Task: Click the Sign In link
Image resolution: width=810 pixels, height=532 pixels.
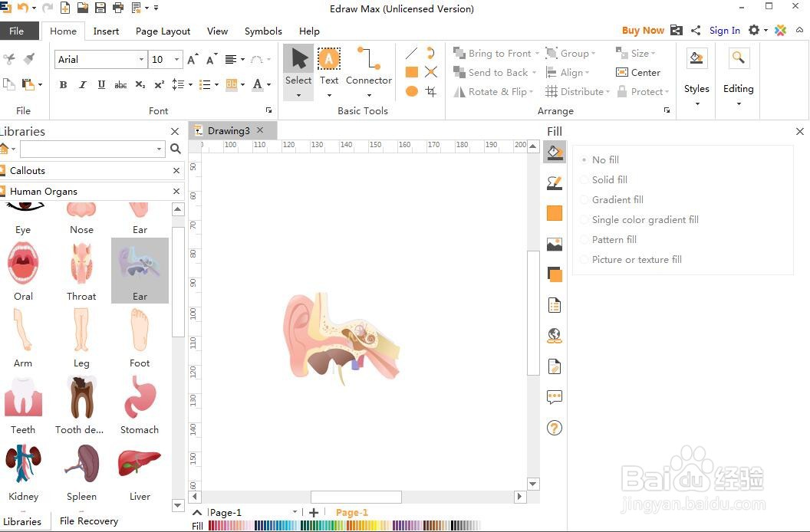Action: coord(724,31)
